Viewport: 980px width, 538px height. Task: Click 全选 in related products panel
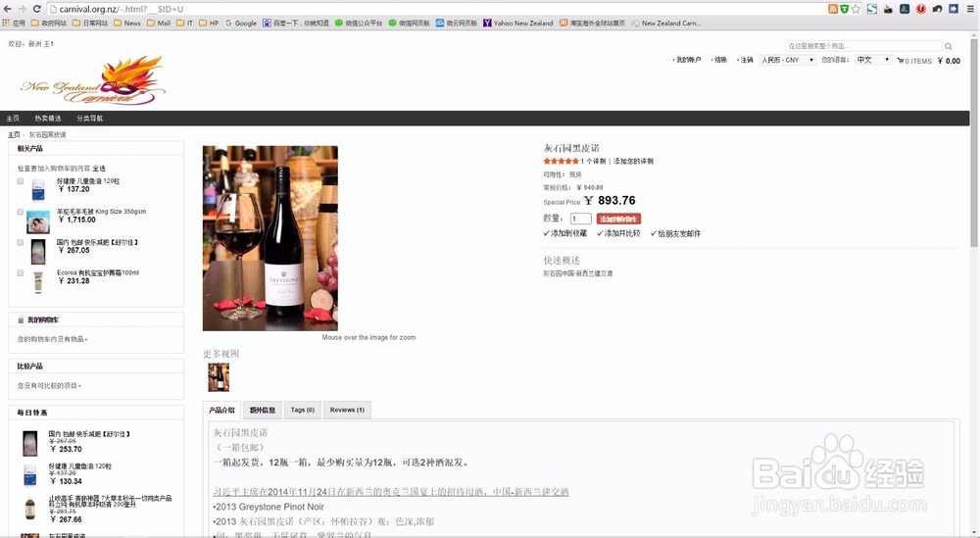pos(99,169)
